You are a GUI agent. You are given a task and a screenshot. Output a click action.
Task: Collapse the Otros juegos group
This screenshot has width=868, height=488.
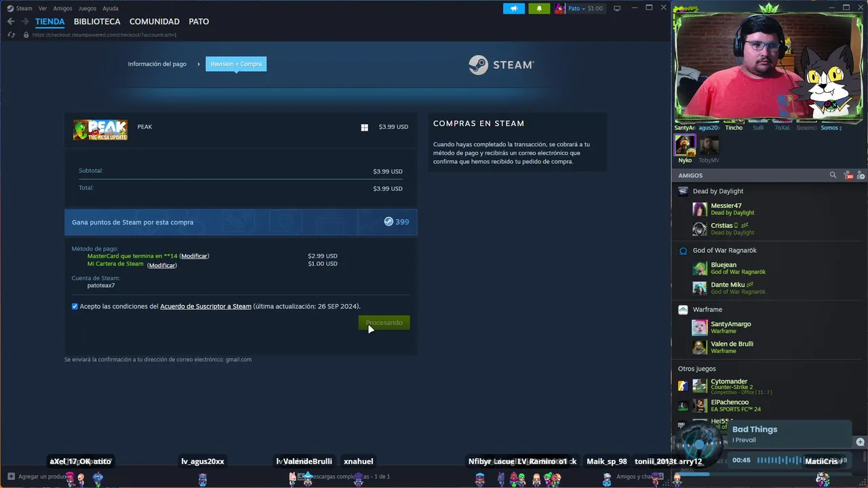point(696,369)
